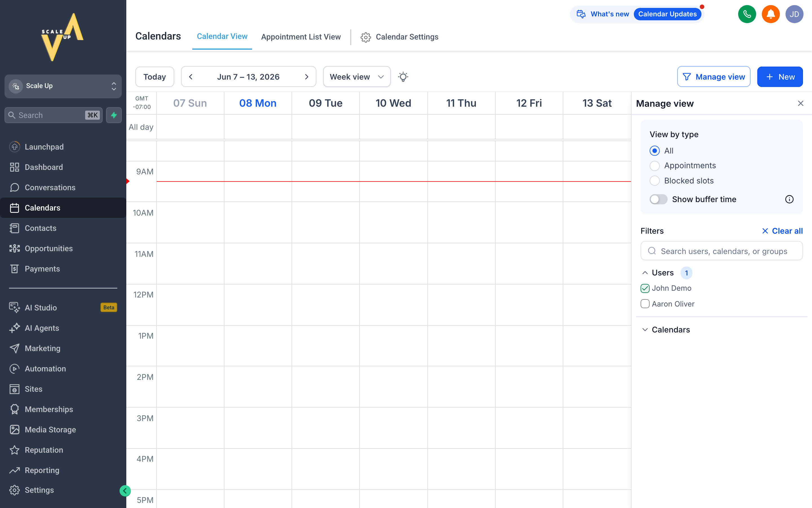812x508 pixels.
Task: Click the Calendar Updates badge
Action: pyautogui.click(x=667, y=14)
